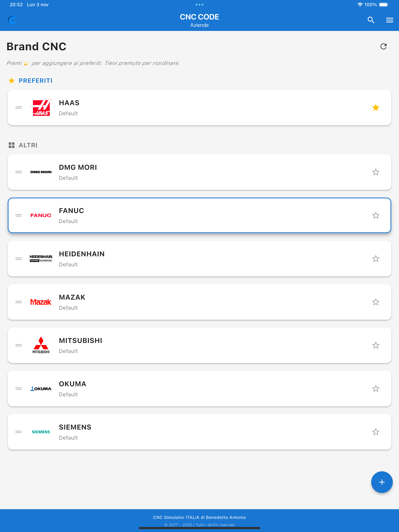Image resolution: width=399 pixels, height=532 pixels.
Task: Tap the ALTRI section header
Action: click(28, 145)
